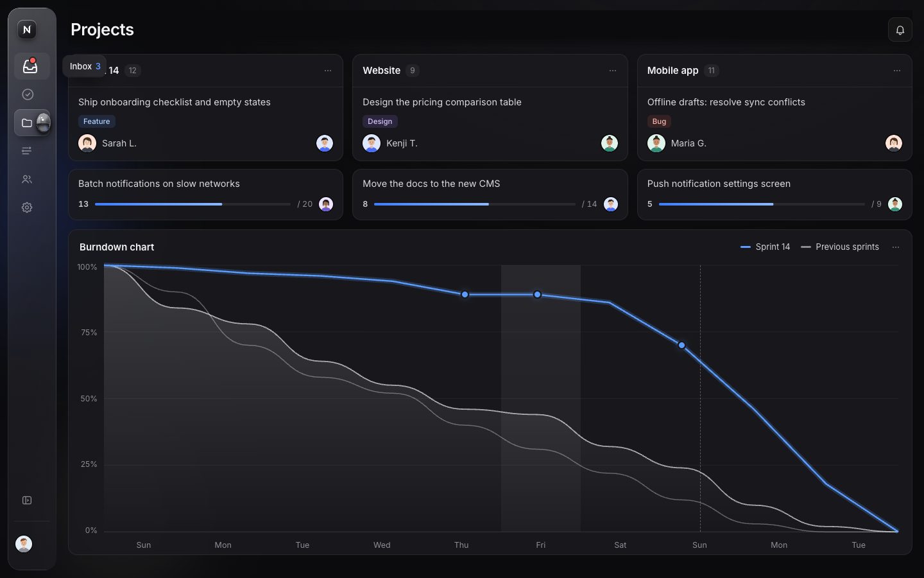This screenshot has height=578, width=924.
Task: Open the more options menu for the Mobile app column
Action: 897,71
